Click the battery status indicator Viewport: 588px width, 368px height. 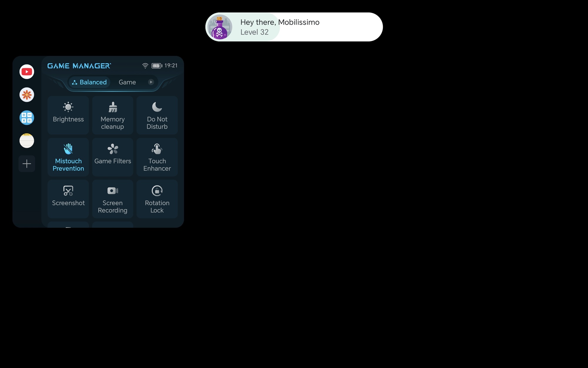[x=156, y=66]
